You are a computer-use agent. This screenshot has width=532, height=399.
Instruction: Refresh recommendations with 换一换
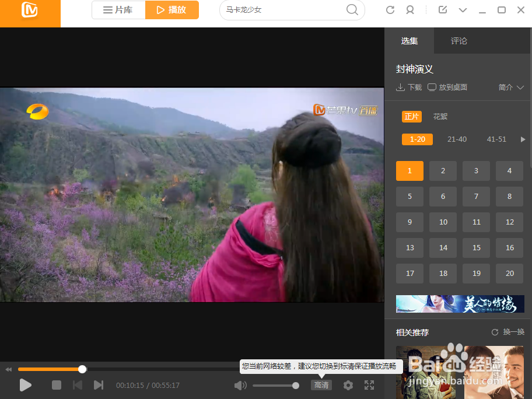click(508, 332)
